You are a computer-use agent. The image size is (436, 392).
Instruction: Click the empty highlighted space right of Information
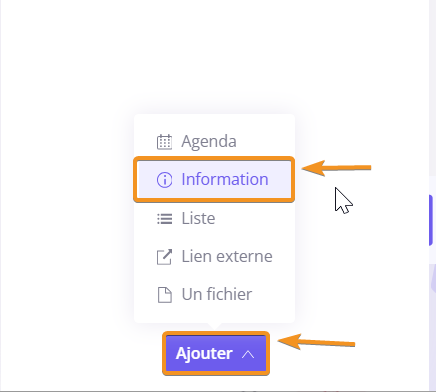(x=280, y=179)
